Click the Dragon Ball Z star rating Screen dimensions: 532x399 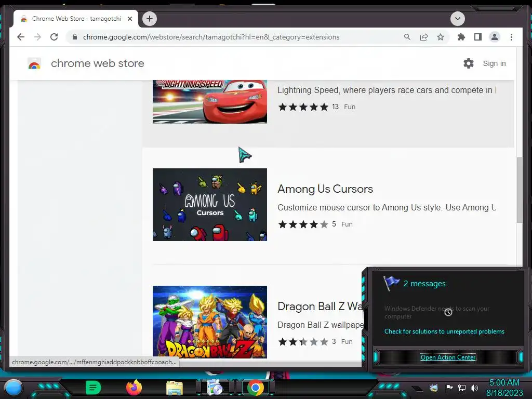point(303,342)
